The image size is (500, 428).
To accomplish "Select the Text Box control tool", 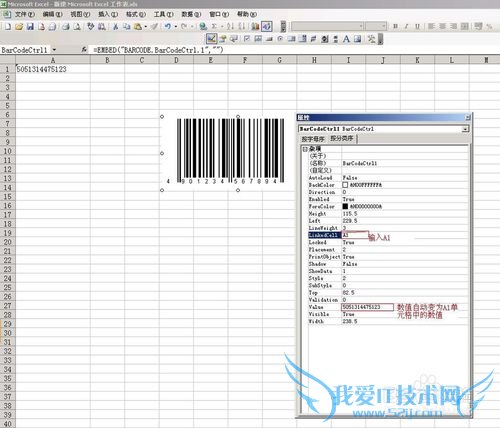I will click(258, 39).
